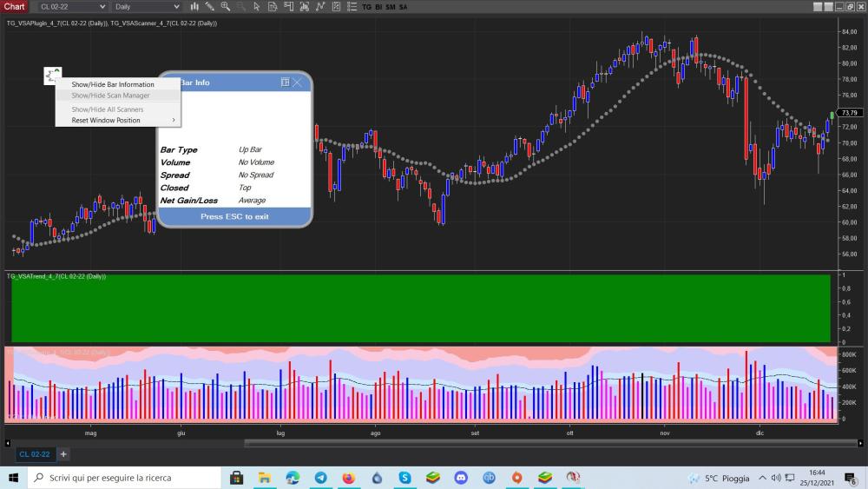Activate the zoom in magnifier tool
Image resolution: width=868 pixels, height=489 pixels.
pyautogui.click(x=226, y=7)
